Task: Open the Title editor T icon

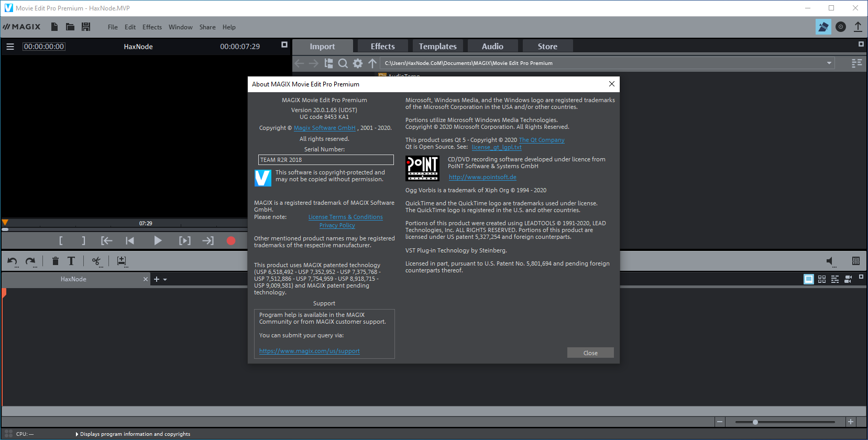Action: [71, 261]
